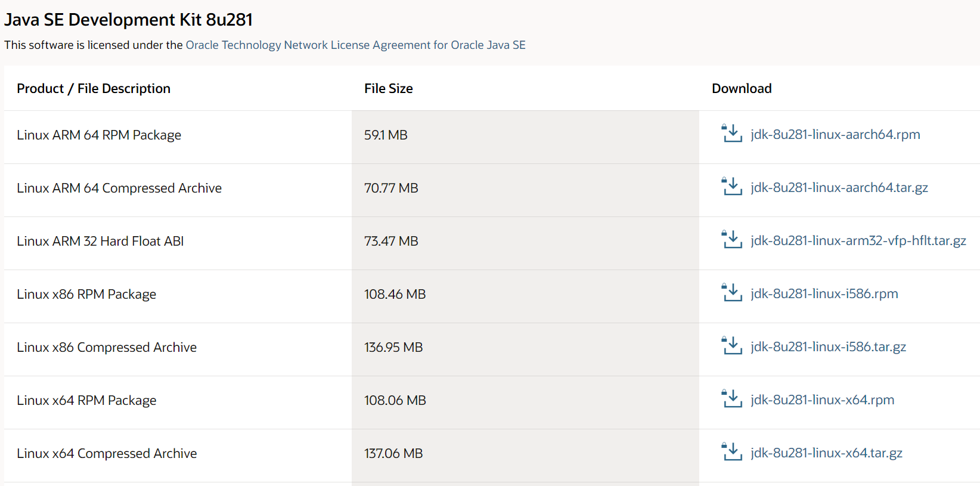This screenshot has height=486, width=980.
Task: Click the 'Download' column header
Action: click(742, 89)
